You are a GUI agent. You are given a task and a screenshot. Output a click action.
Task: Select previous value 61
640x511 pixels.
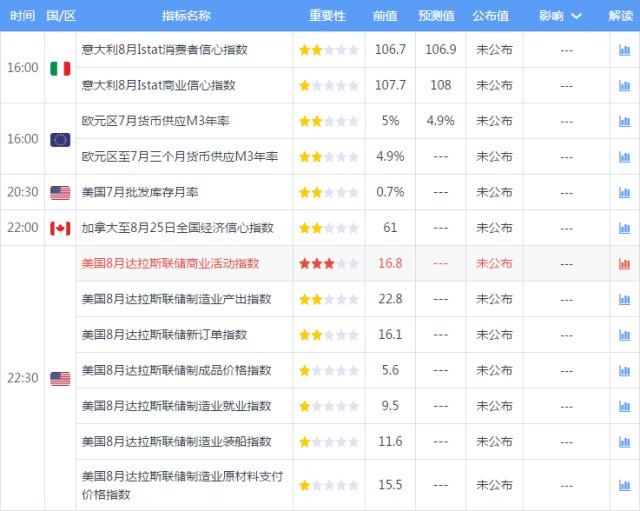coord(390,227)
